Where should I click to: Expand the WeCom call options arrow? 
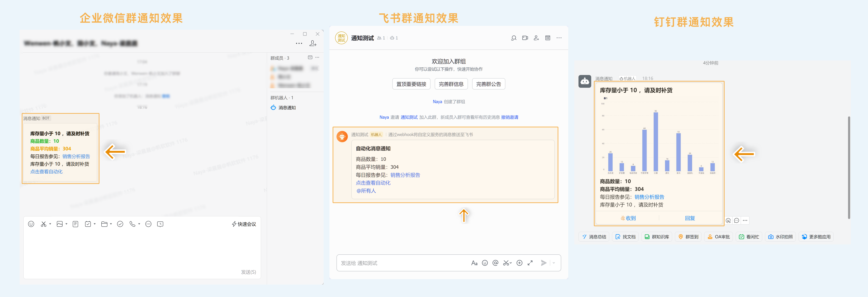pyautogui.click(x=139, y=224)
